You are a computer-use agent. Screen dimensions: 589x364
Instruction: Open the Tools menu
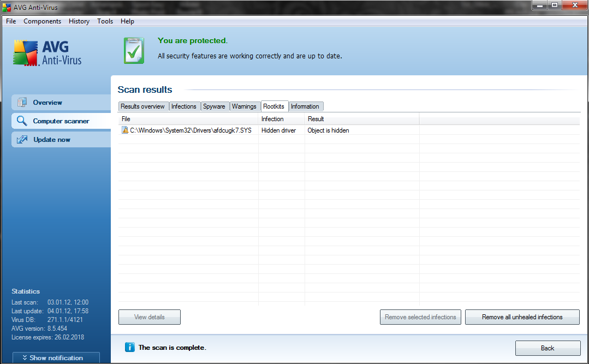coord(105,21)
